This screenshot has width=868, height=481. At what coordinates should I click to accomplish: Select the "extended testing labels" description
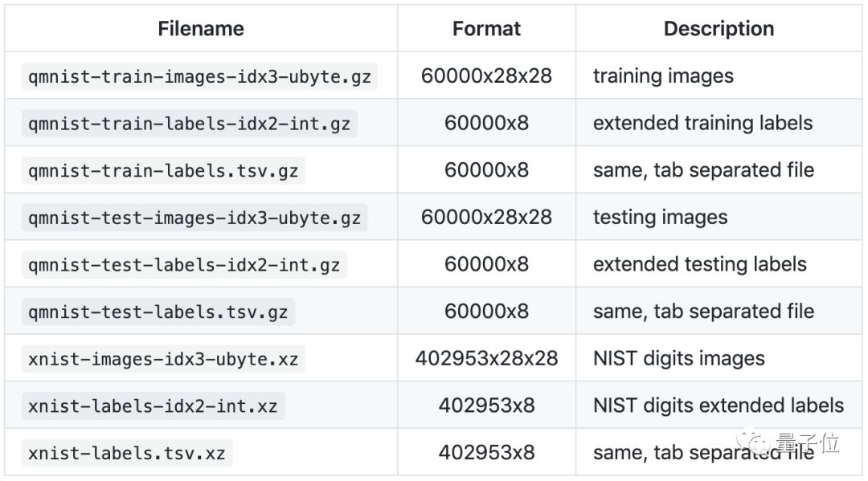699,264
